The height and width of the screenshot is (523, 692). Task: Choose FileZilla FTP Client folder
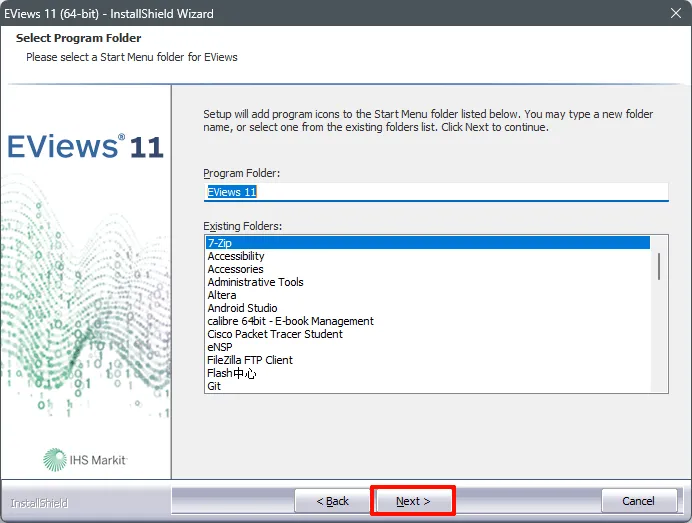tap(427, 360)
